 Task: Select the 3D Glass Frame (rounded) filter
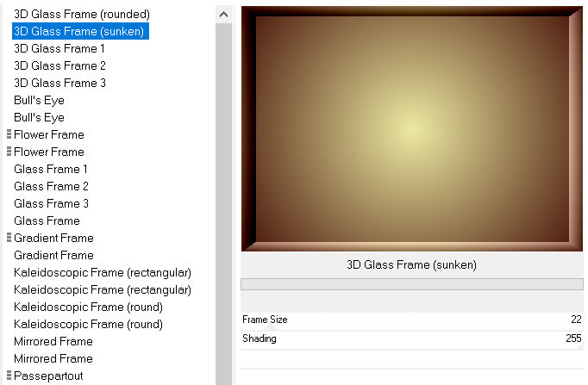pyautogui.click(x=81, y=15)
